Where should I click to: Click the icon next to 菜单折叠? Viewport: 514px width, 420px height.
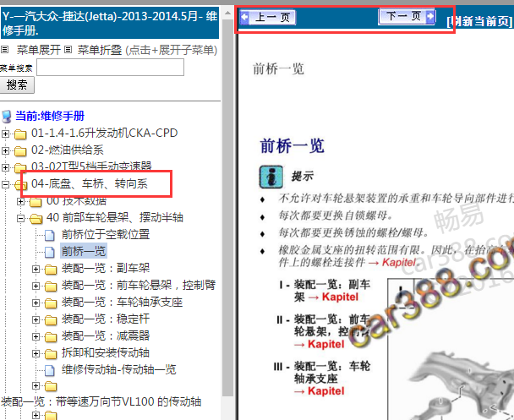[68, 50]
